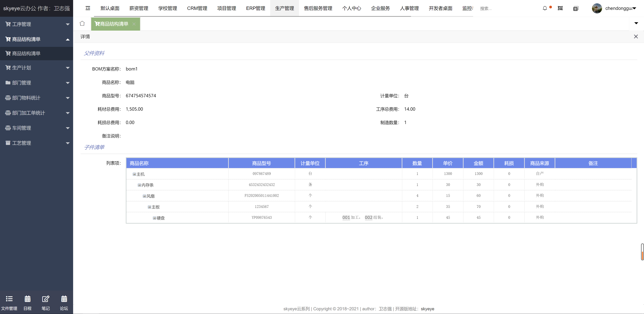Collapse the 内存条 tree node
Image resolution: width=644 pixels, height=314 pixels.
(x=139, y=185)
